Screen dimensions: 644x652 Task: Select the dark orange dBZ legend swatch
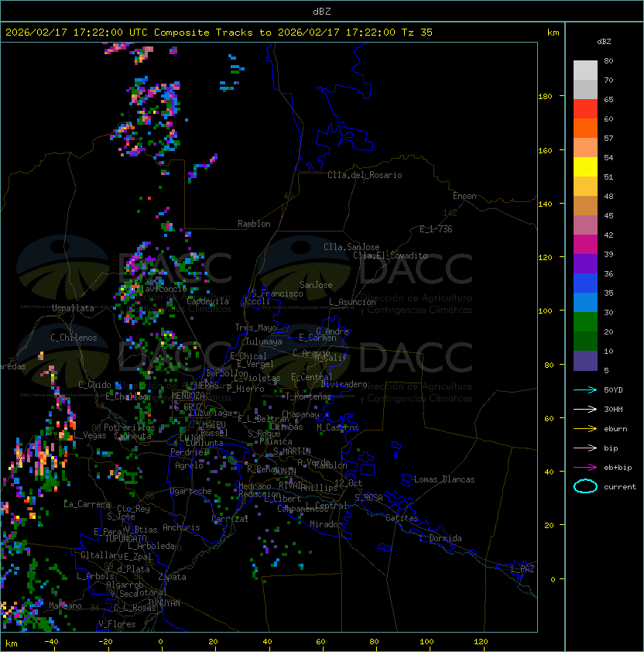click(x=585, y=128)
